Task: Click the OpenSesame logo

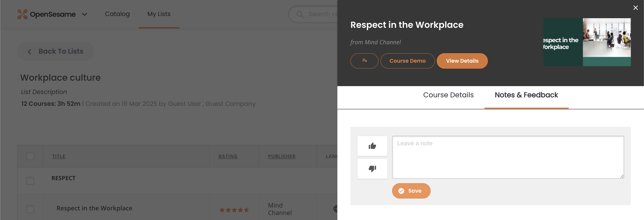Action: 46,14
